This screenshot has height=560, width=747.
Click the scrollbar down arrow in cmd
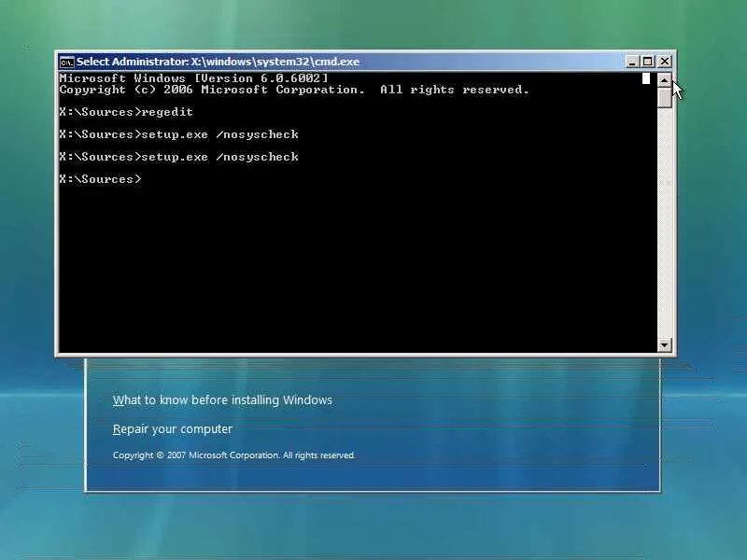tap(664, 344)
